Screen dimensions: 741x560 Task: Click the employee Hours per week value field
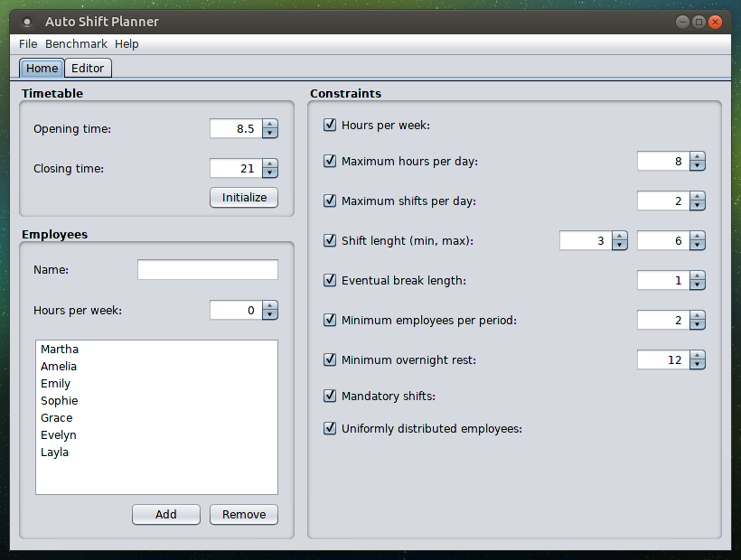click(236, 310)
